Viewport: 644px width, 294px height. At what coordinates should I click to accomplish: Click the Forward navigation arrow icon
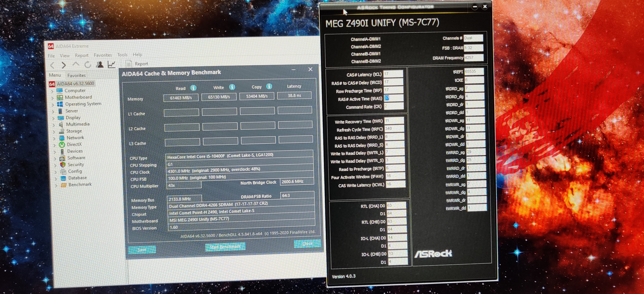(64, 65)
